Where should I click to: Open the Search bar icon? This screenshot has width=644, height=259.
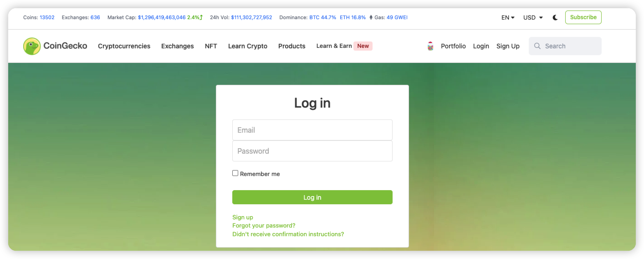[537, 46]
